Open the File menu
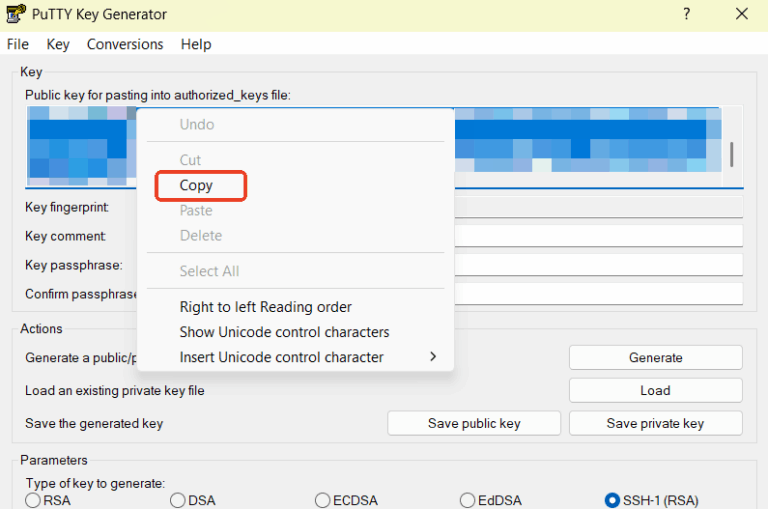768x509 pixels. (x=18, y=44)
